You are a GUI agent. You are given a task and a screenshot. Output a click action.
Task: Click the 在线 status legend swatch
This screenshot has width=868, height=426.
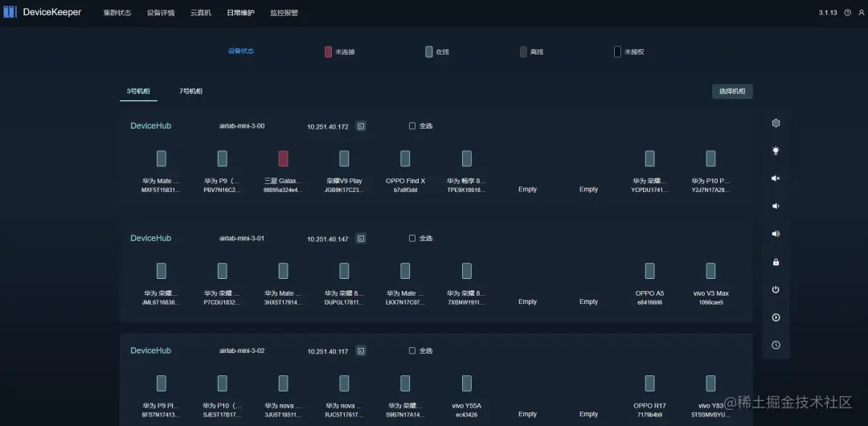(428, 52)
